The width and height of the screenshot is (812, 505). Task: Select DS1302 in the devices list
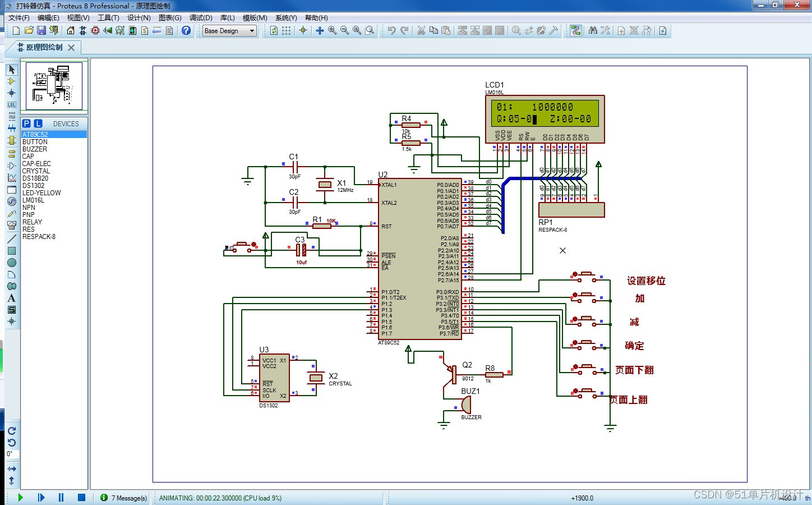click(54, 186)
